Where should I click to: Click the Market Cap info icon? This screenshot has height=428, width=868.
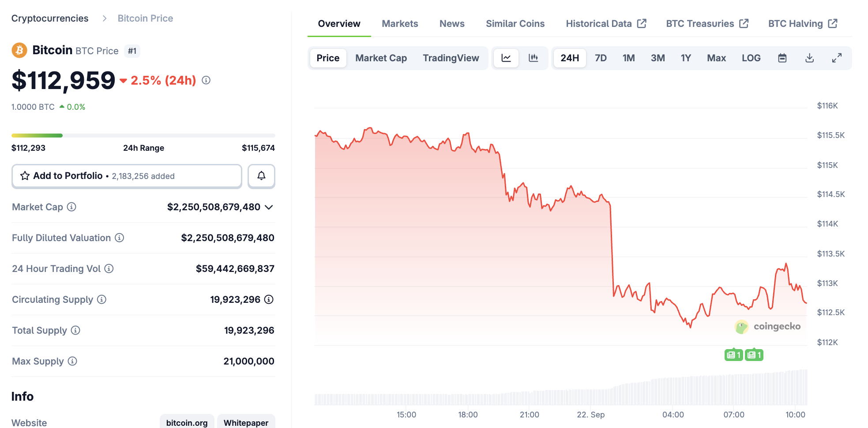[x=71, y=207]
